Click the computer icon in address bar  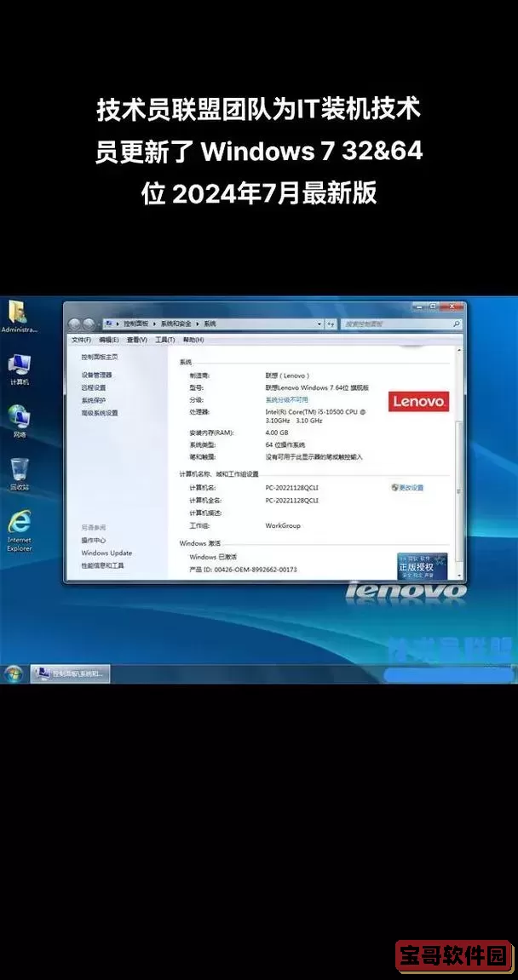pyautogui.click(x=109, y=324)
